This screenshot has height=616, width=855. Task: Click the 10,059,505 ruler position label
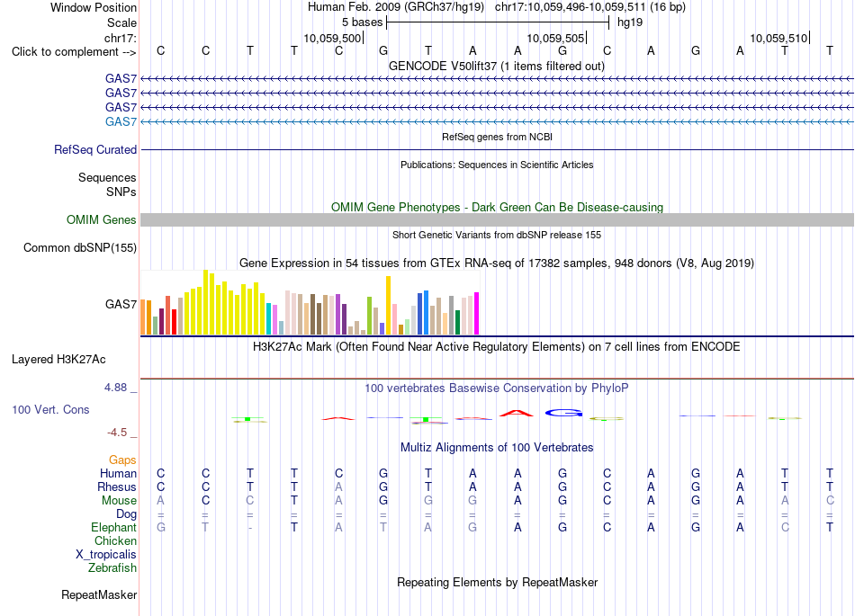point(555,38)
